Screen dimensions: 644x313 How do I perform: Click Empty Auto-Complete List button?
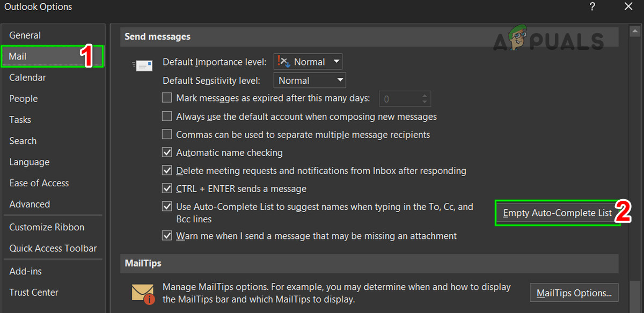click(x=557, y=213)
